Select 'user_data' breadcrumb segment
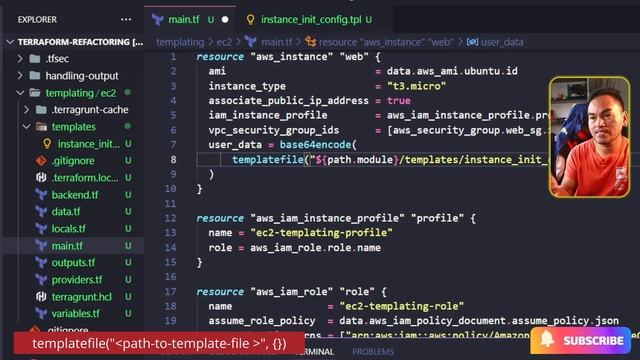Image resolution: width=640 pixels, height=360 pixels. [502, 42]
